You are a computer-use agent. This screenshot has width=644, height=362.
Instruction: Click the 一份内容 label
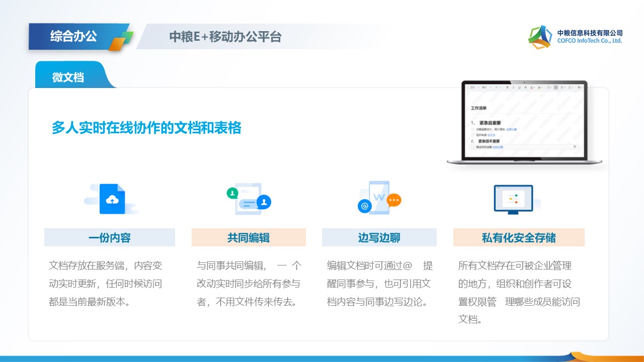[109, 237]
